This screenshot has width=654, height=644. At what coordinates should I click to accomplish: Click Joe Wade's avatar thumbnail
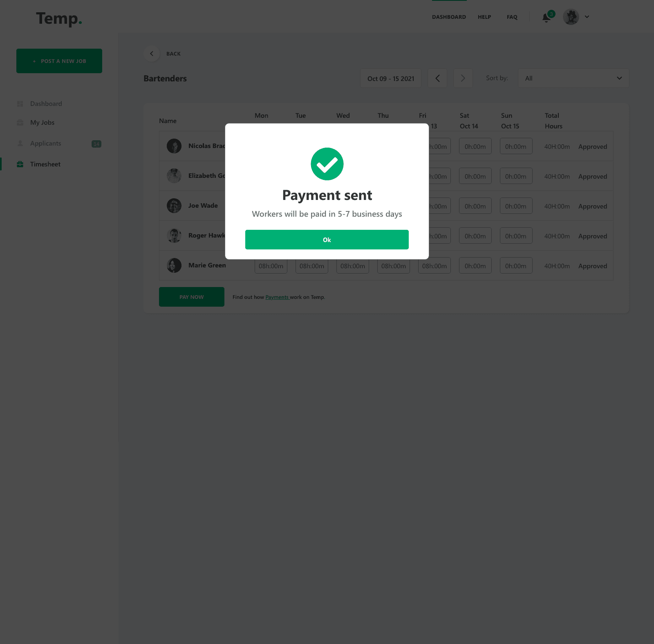pos(174,206)
